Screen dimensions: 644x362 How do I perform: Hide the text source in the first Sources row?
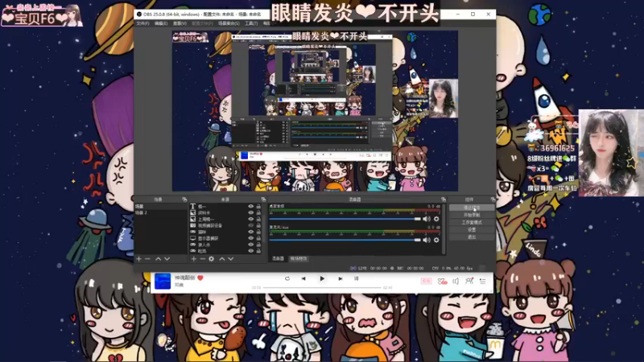[250, 207]
